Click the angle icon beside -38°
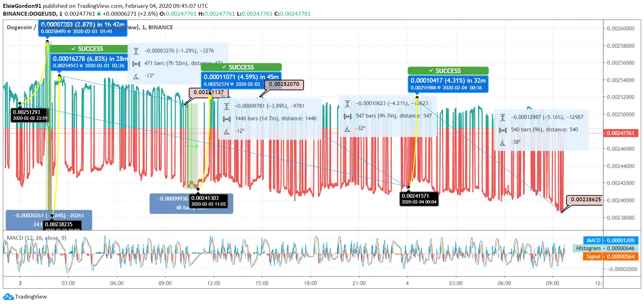The width and height of the screenshot is (644, 305). [503, 142]
